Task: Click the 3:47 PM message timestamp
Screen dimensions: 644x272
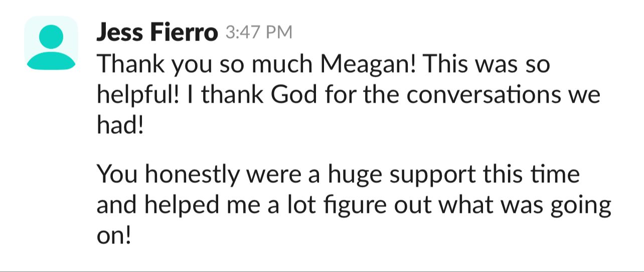Action: [258, 33]
